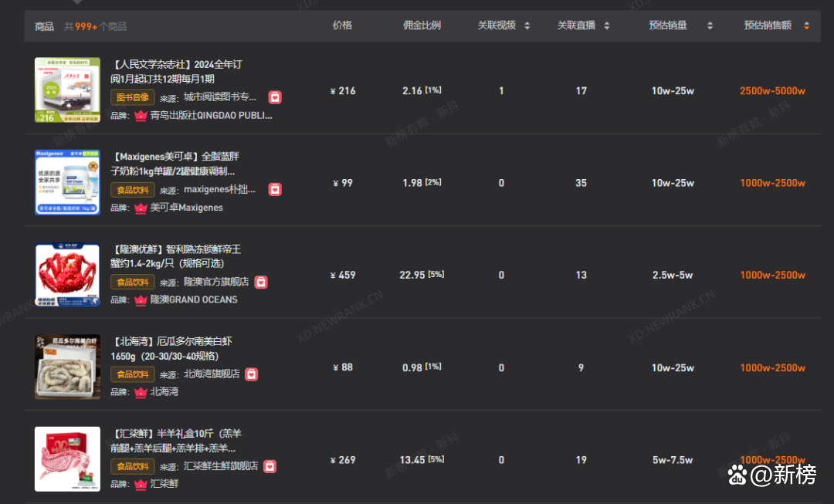The width and height of the screenshot is (834, 504).
Task: Click the 关联视频 header label
Action: coord(497,25)
